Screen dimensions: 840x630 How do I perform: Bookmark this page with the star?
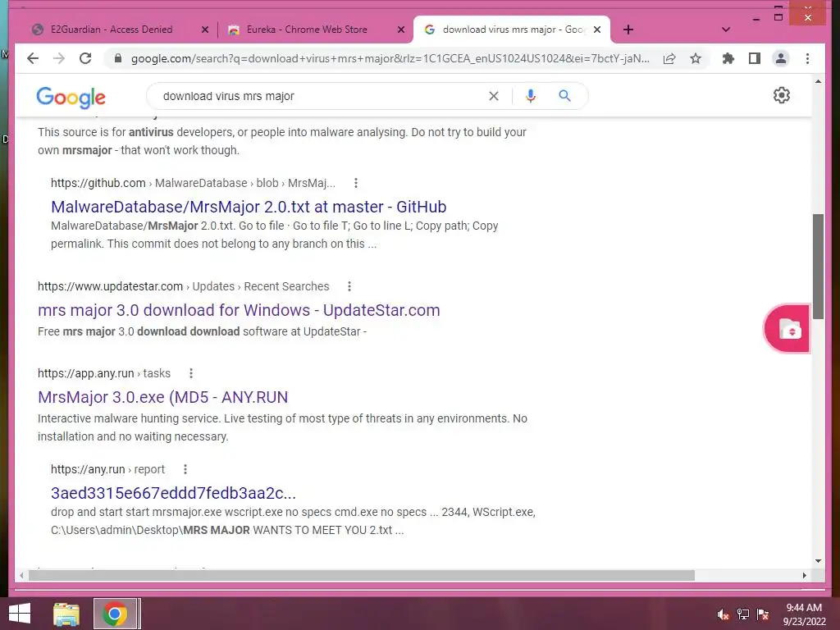[x=696, y=58]
